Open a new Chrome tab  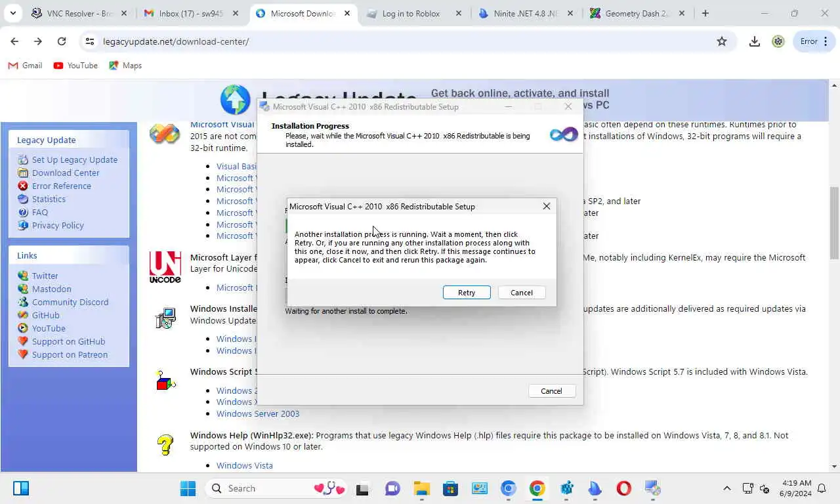click(705, 13)
